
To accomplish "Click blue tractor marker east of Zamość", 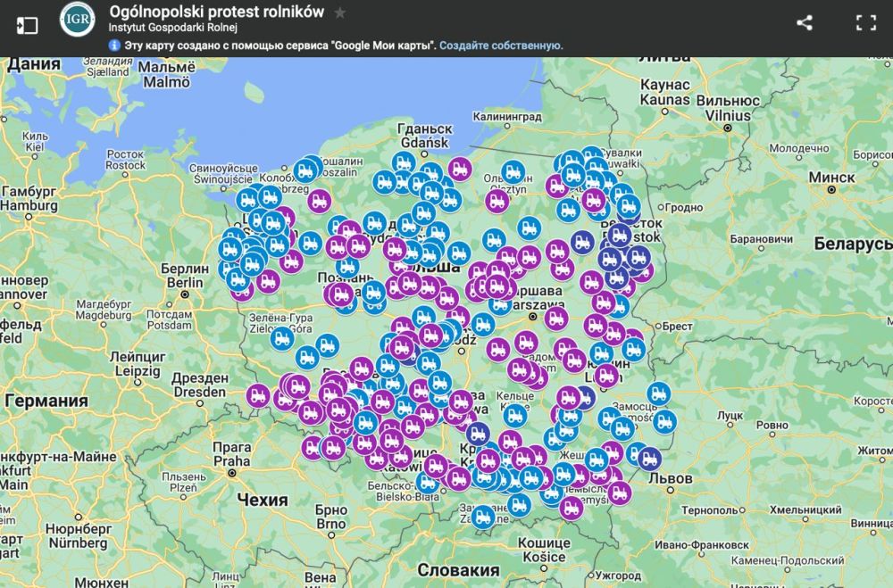I will pos(659,393).
